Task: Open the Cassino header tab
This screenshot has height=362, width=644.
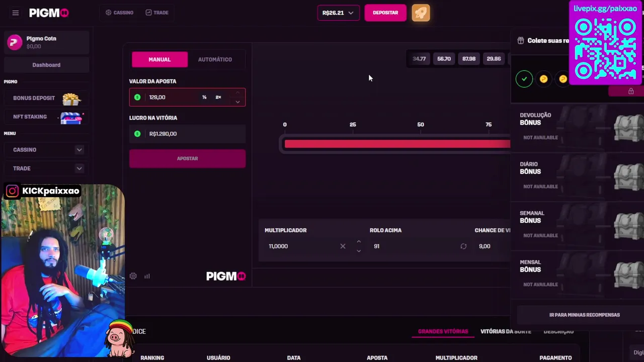Action: click(120, 13)
